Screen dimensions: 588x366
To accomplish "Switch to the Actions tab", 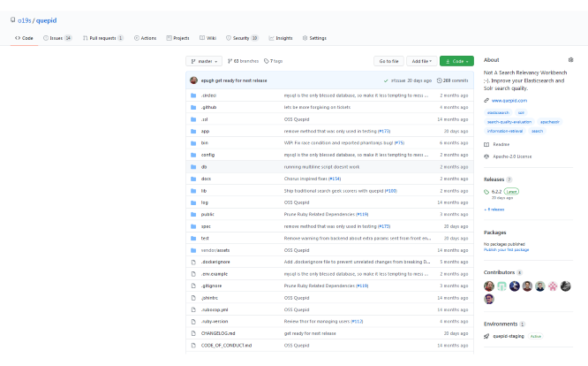I will pyautogui.click(x=145, y=38).
